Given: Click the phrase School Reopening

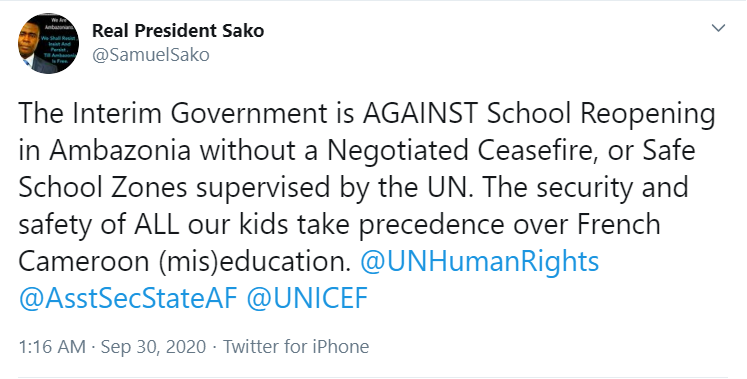Looking at the screenshot, I should click(601, 114).
